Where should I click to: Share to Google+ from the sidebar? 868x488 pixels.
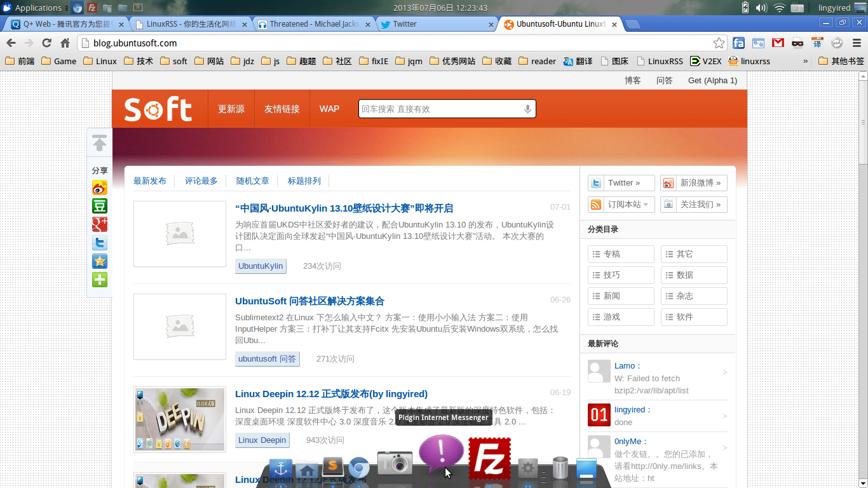coord(100,224)
